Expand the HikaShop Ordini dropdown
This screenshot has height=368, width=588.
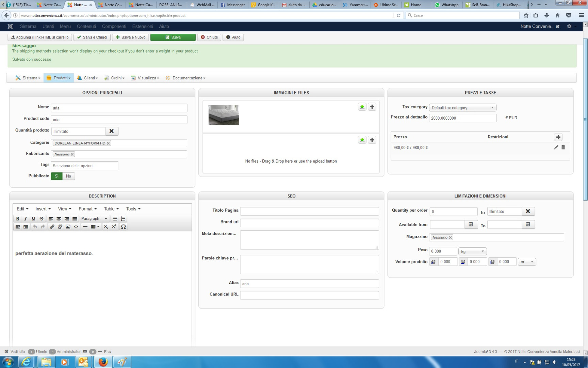point(114,78)
